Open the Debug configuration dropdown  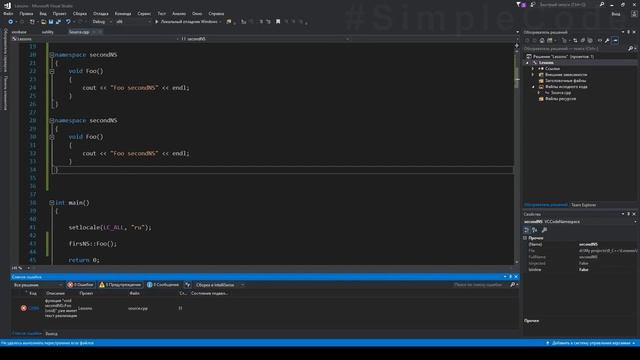pos(102,22)
